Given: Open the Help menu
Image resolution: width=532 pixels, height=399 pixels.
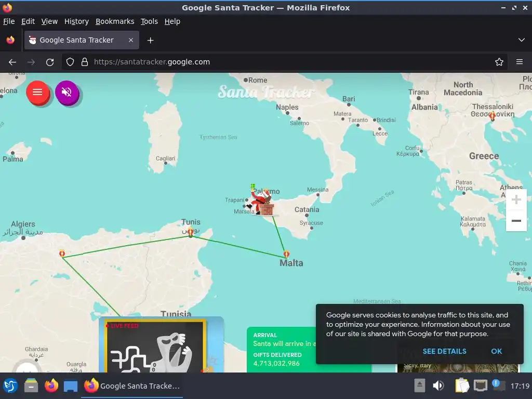Looking at the screenshot, I should pyautogui.click(x=172, y=21).
